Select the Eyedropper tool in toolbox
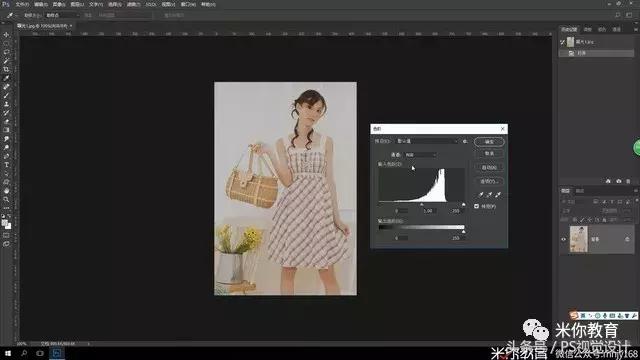Image resolution: width=640 pixels, height=360 pixels. 6,78
